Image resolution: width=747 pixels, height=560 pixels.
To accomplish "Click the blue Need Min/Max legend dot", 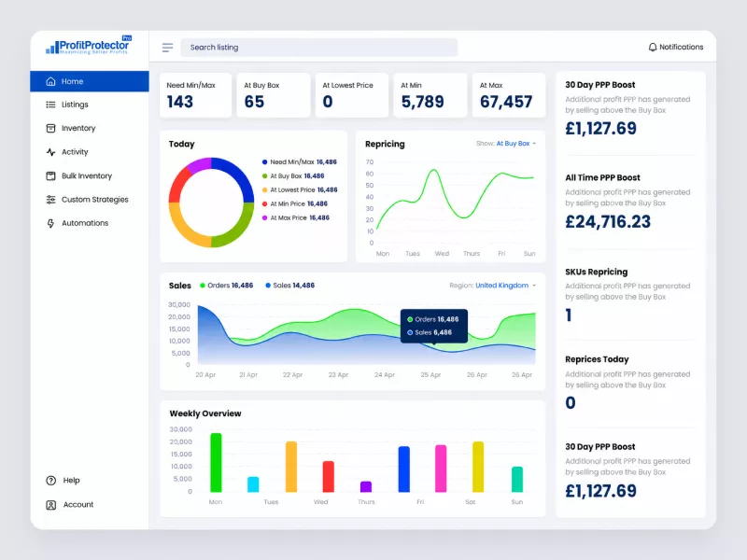I will point(264,162).
